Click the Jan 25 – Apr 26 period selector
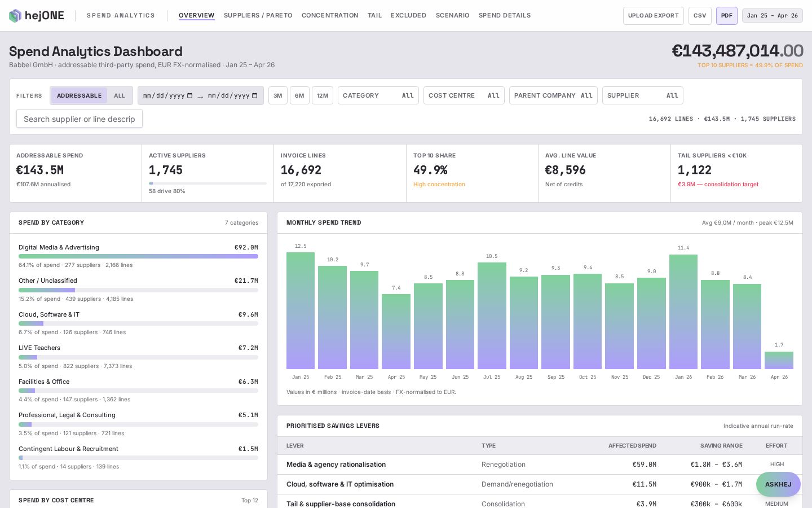Image resolution: width=812 pixels, height=508 pixels. click(x=773, y=16)
